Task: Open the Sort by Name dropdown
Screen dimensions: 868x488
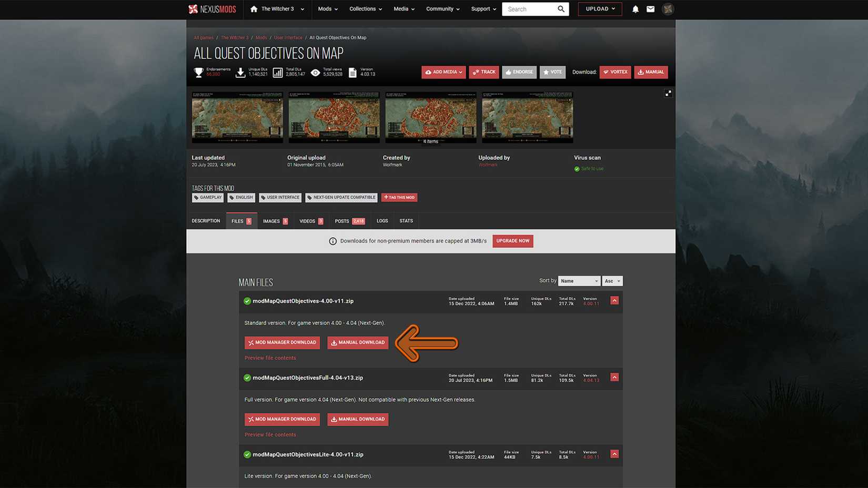Action: point(579,281)
